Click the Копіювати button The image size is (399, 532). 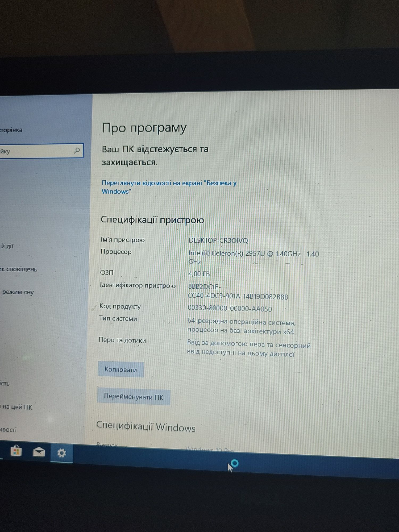[121, 369]
